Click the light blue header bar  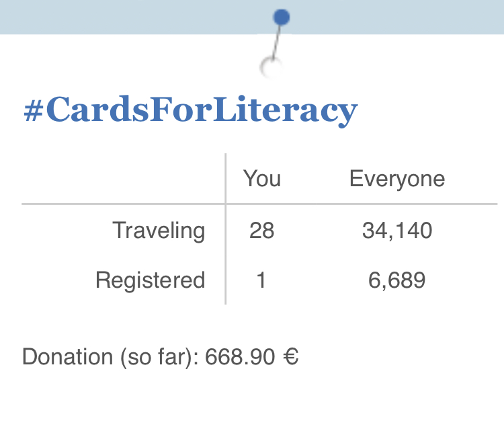252,17
